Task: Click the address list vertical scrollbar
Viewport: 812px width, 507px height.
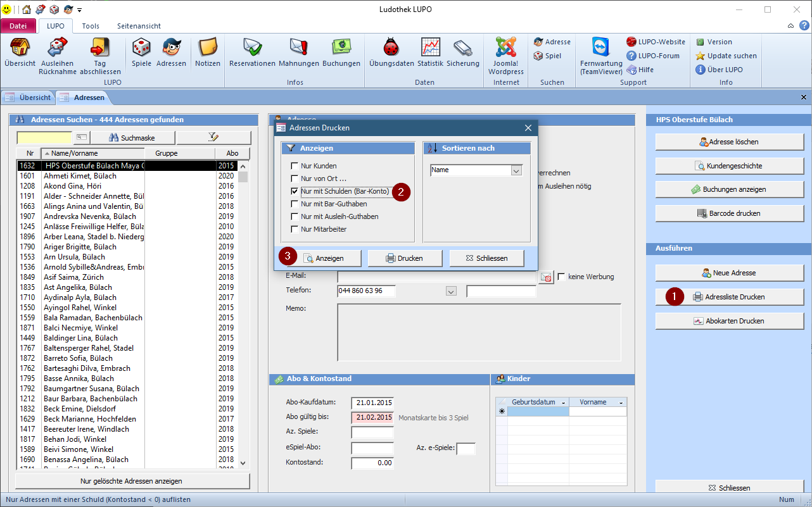Action: tap(243, 314)
